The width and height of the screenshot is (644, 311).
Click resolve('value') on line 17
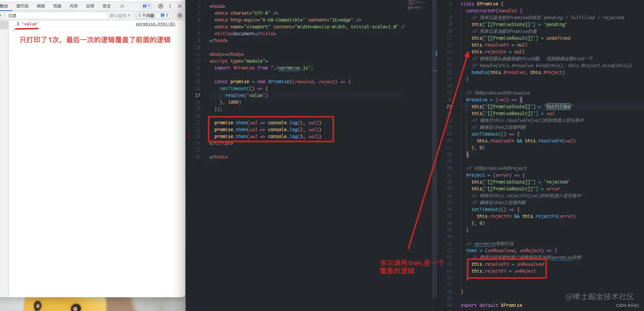click(x=247, y=95)
